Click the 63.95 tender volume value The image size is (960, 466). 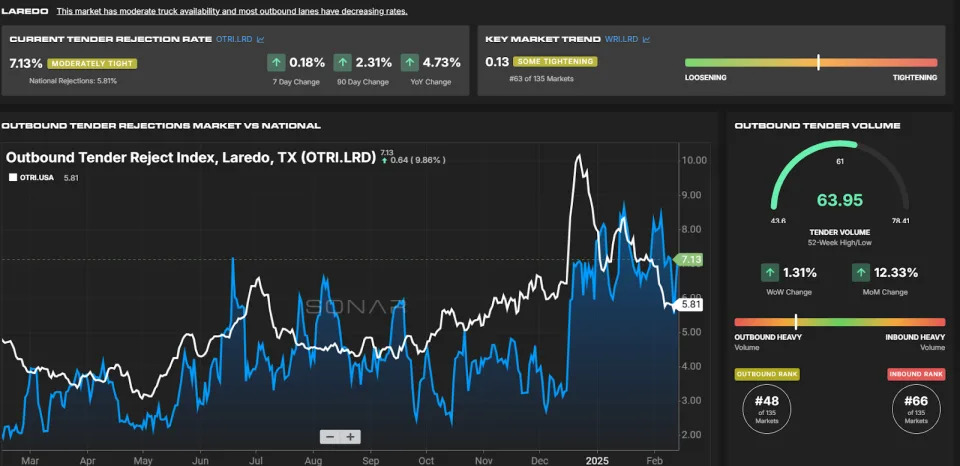840,200
